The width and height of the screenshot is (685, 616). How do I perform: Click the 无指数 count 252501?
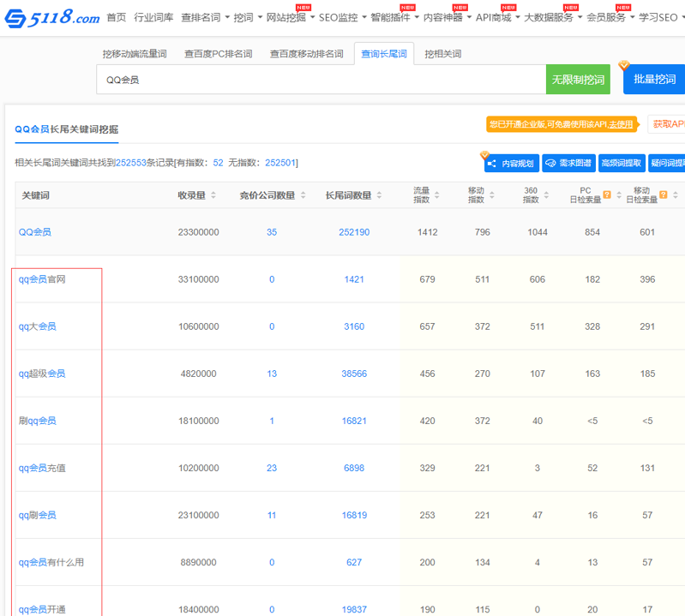[280, 163]
